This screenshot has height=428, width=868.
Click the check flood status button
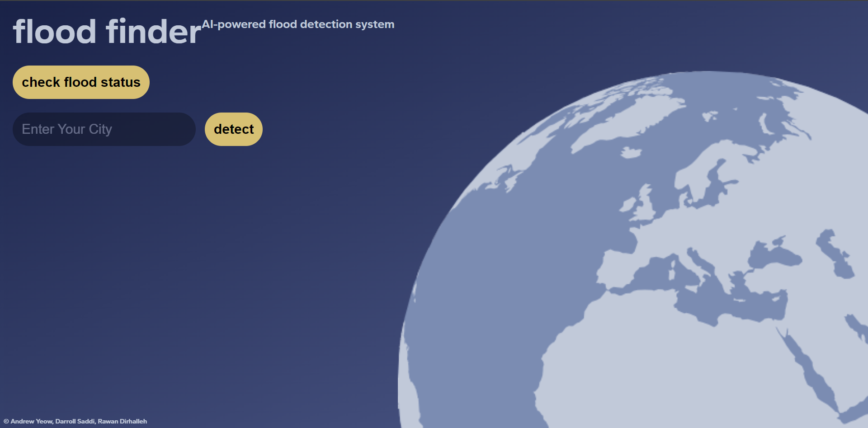81,82
